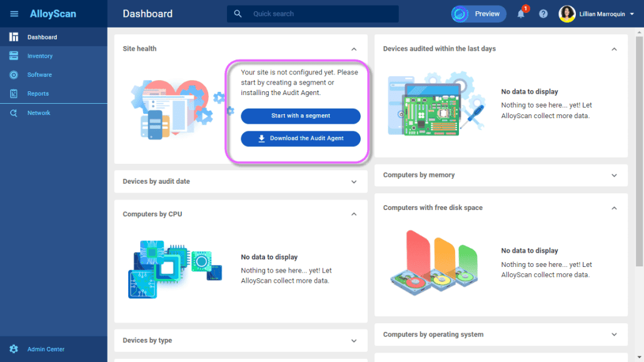Expand the Devices by type panel
The height and width of the screenshot is (362, 644).
354,341
